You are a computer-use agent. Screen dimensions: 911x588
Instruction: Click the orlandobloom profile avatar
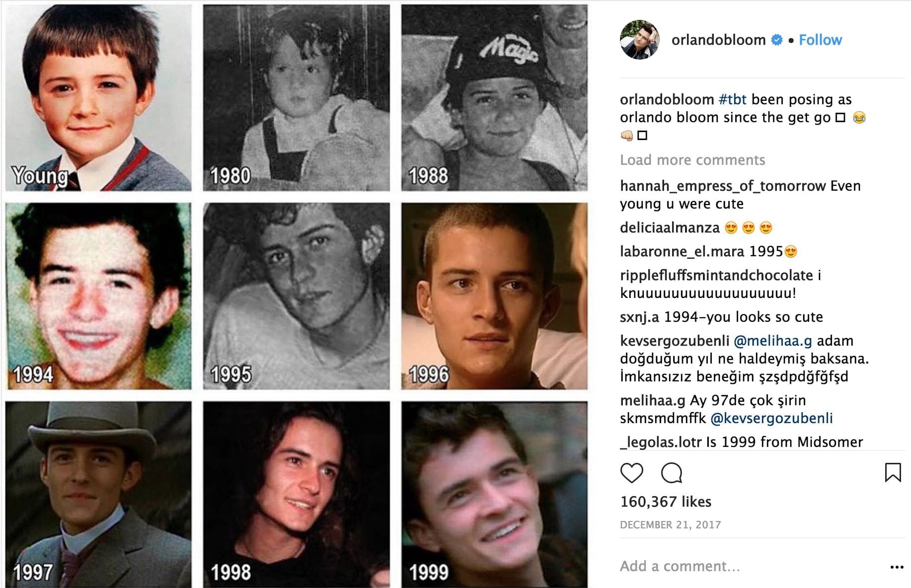(x=639, y=40)
